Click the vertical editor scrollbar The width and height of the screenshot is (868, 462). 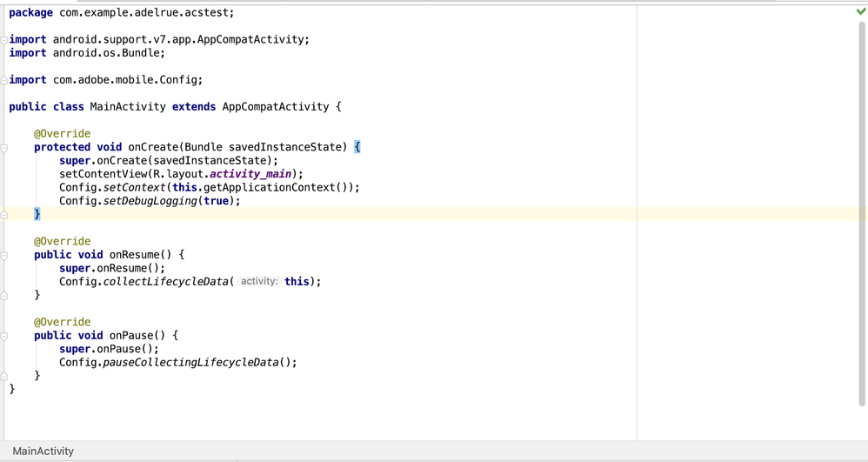(x=862, y=218)
